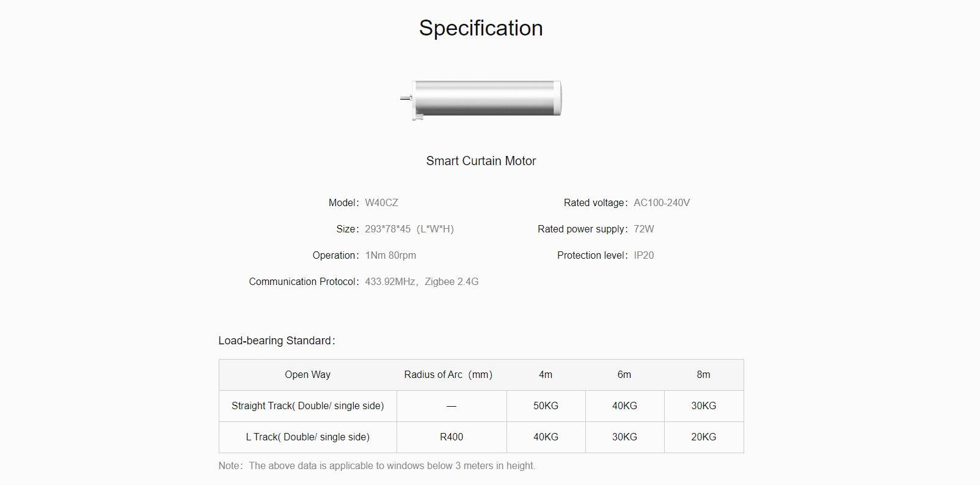Click the R400 radius cell

[452, 437]
